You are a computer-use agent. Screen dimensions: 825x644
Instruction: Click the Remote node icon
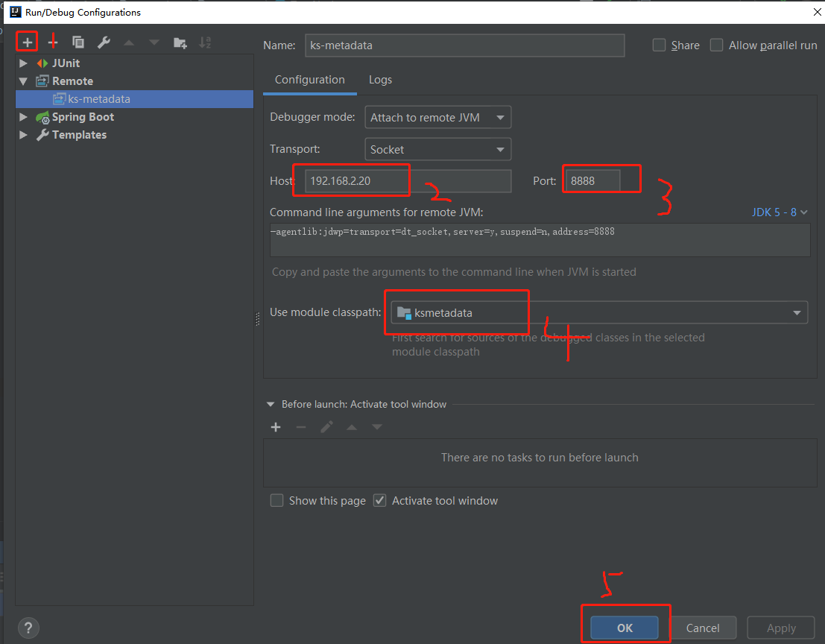(x=42, y=81)
